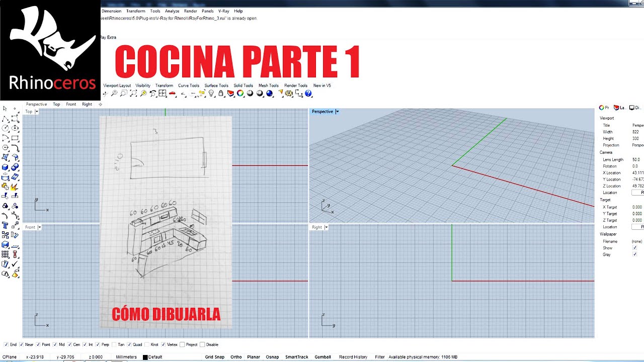Image resolution: width=644 pixels, height=362 pixels.
Task: Select the Text object tool in sidebar
Action: coord(5,225)
